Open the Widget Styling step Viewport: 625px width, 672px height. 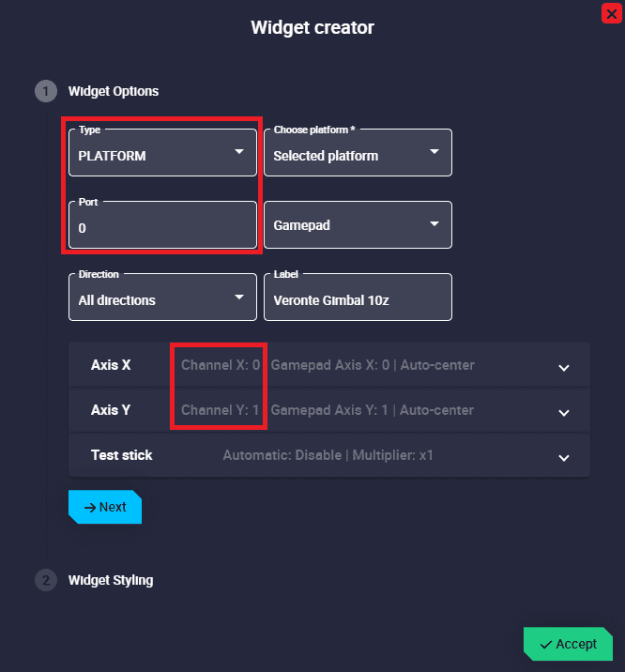[111, 580]
